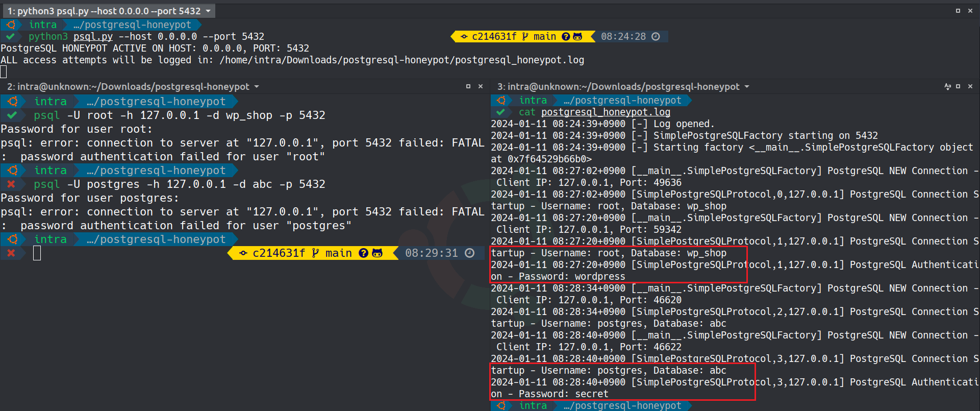Click the green checkmark before 'psql -U root'
This screenshot has width=980, height=411.
click(12, 115)
